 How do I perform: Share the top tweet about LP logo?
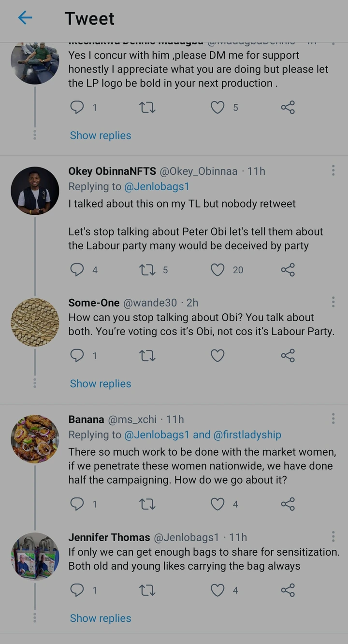288,108
